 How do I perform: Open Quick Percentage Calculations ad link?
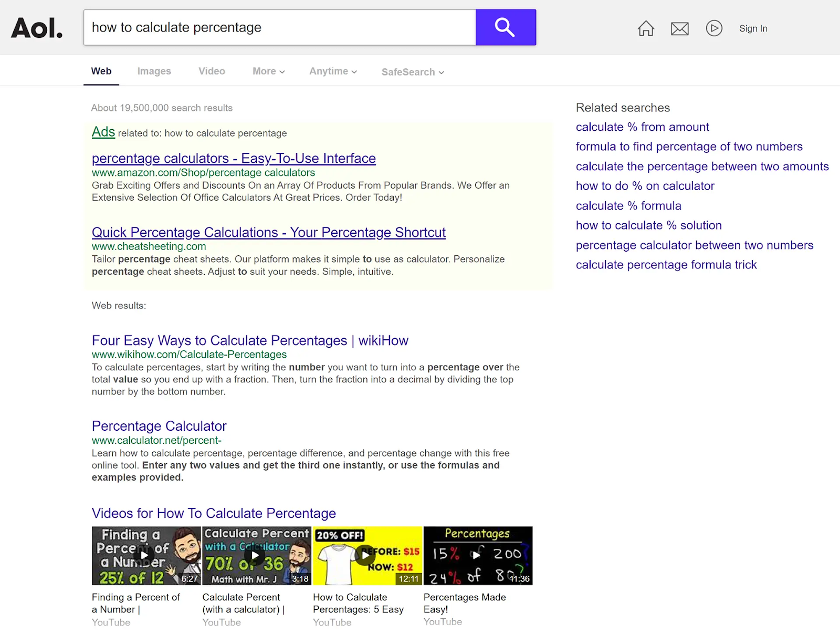pyautogui.click(x=269, y=232)
